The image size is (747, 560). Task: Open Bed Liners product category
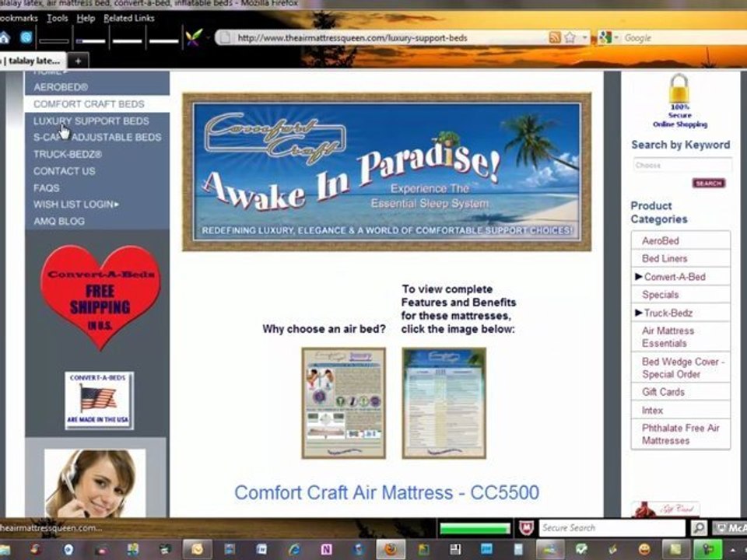665,258
